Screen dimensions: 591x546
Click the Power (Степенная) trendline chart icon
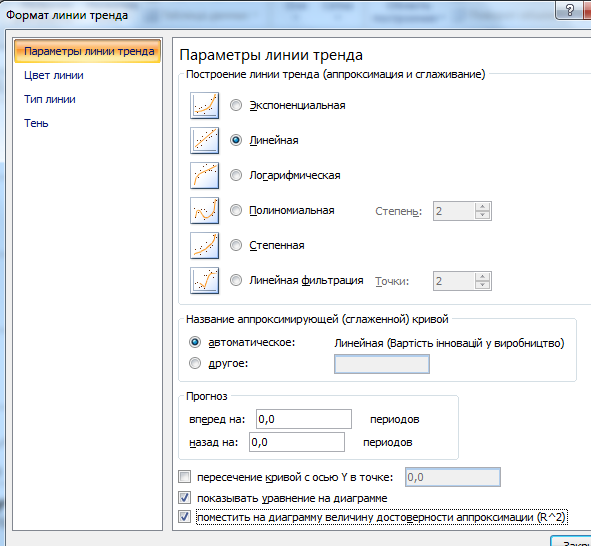[204, 246]
